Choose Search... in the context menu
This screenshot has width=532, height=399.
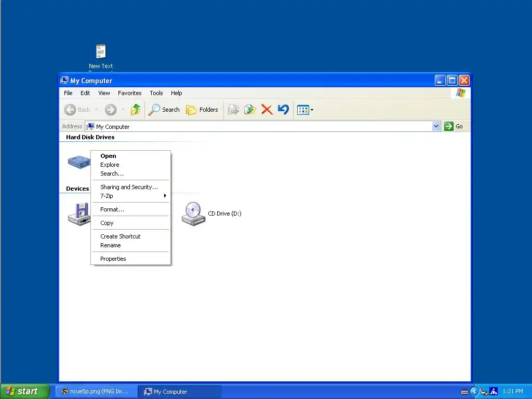click(x=130, y=174)
